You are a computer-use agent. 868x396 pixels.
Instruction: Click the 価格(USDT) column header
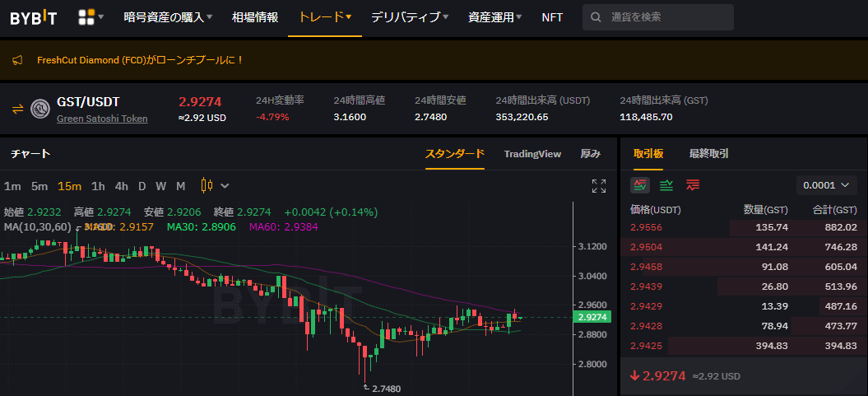click(656, 210)
